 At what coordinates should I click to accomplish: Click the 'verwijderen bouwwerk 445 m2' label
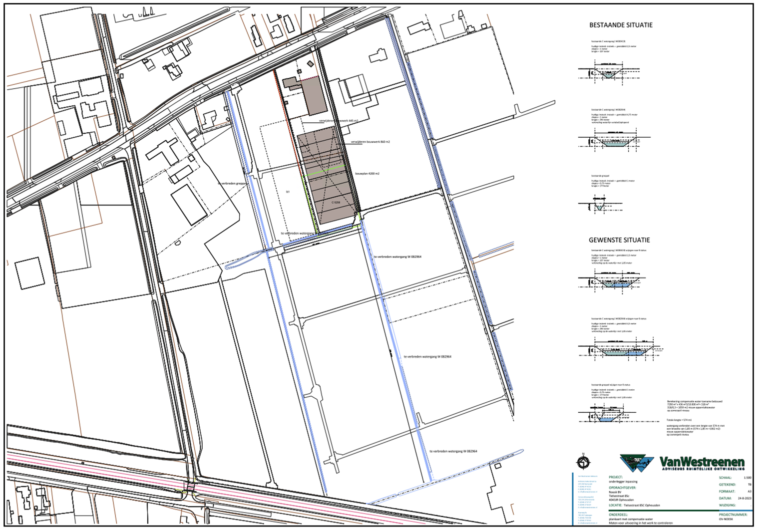point(339,121)
